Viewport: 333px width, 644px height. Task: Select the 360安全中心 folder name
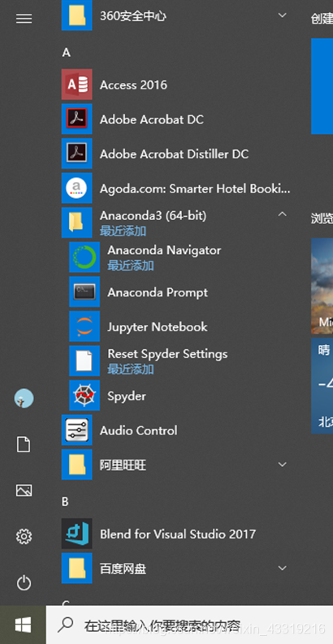(133, 16)
